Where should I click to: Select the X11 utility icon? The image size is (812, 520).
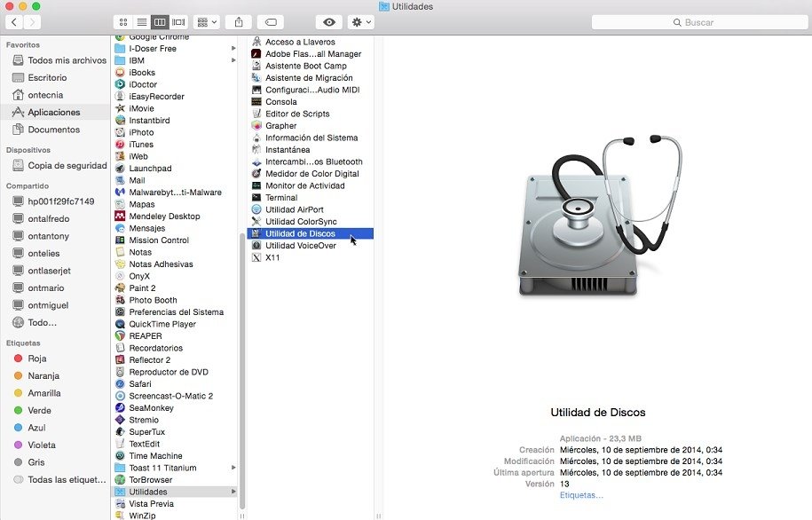pos(256,257)
